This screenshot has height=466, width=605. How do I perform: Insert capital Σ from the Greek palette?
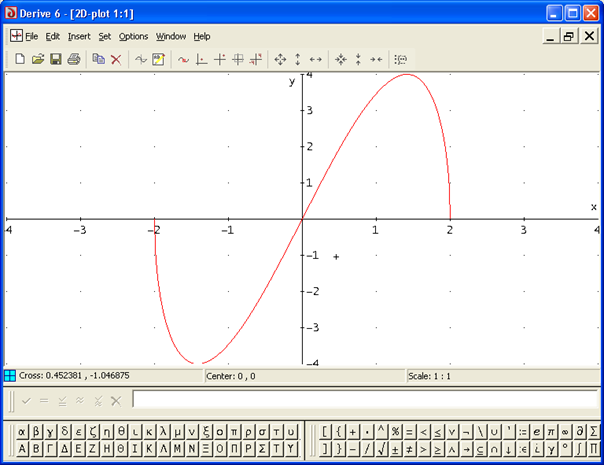pos(262,448)
